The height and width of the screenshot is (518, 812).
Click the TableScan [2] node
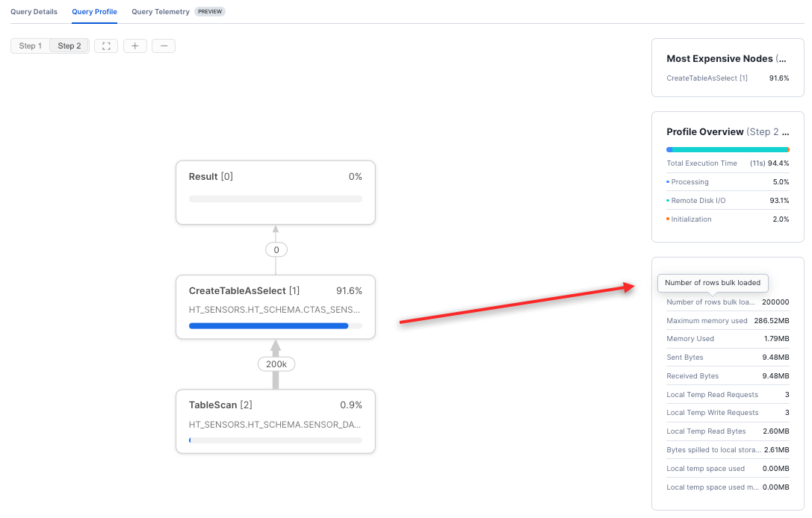275,421
